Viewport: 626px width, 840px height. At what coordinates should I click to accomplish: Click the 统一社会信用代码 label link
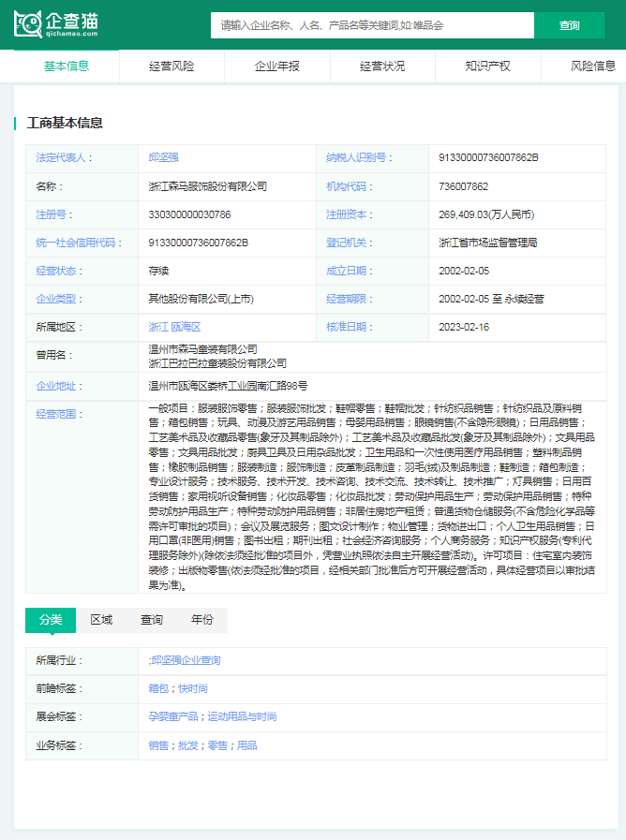[76, 243]
